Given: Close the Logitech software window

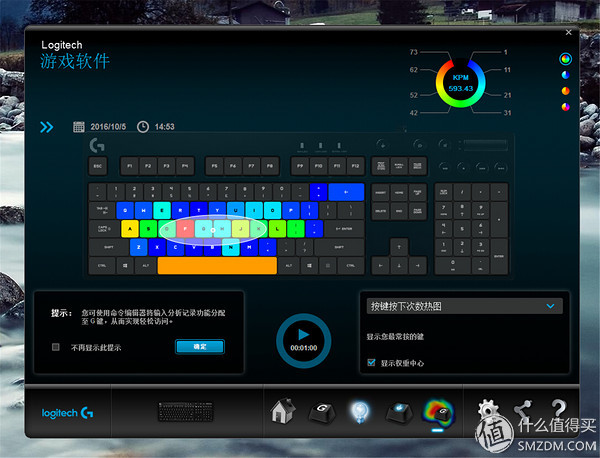Looking at the screenshot, I should (569, 33).
